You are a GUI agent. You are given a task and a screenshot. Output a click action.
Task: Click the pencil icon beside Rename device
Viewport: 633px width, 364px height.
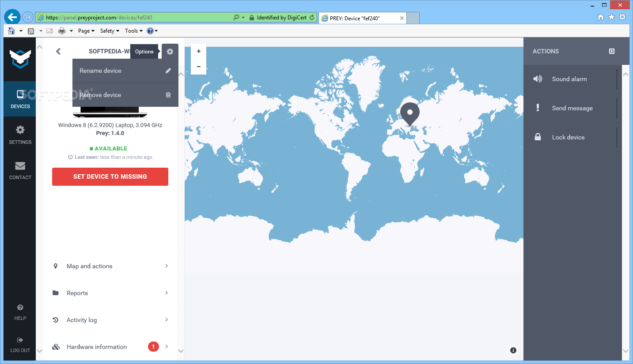(168, 71)
